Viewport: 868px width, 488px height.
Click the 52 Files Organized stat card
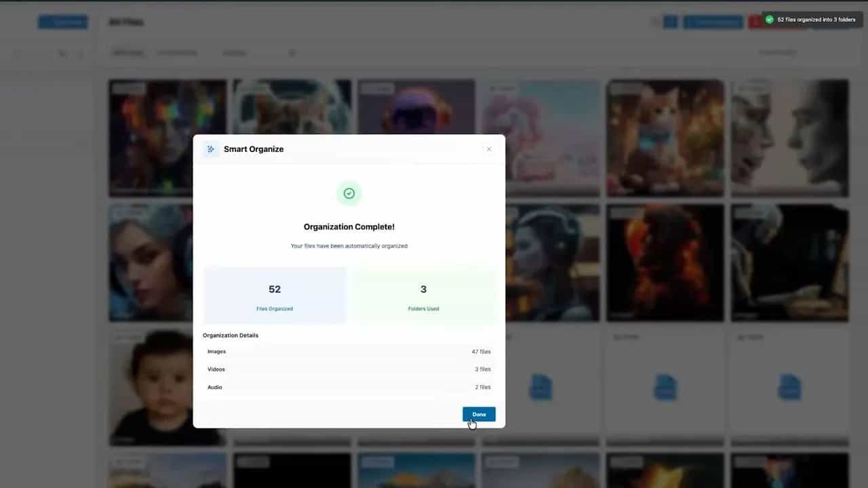tap(275, 295)
